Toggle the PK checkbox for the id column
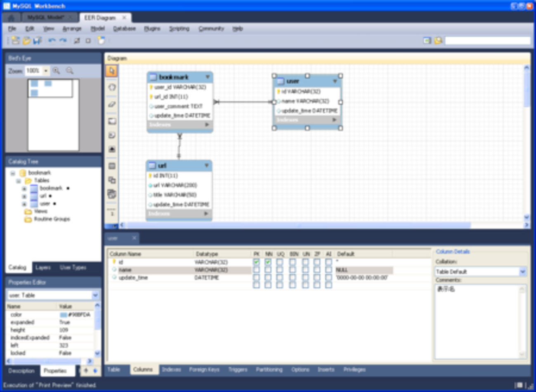 (256, 262)
